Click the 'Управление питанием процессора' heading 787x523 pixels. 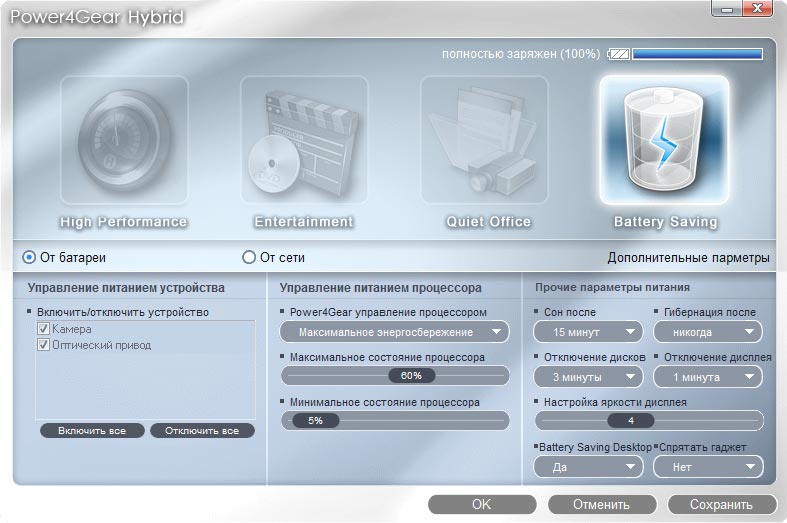point(380,288)
